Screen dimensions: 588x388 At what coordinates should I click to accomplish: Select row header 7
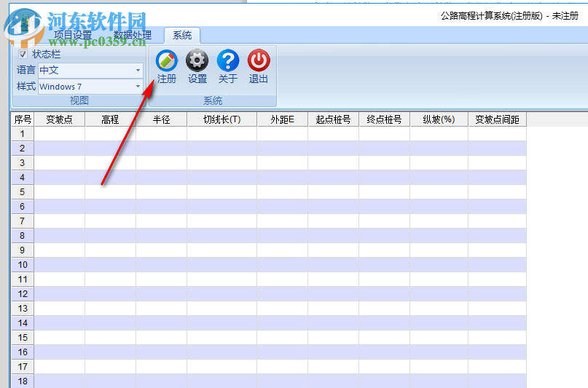[23, 221]
